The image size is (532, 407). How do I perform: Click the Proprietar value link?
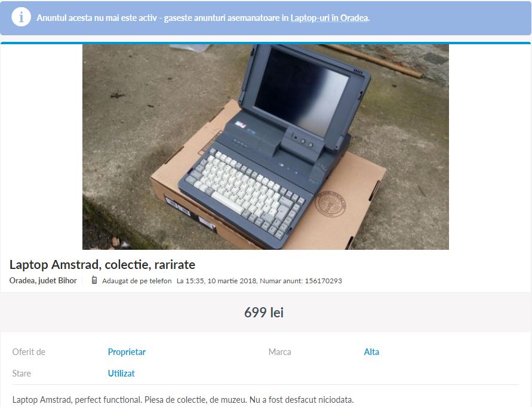(127, 352)
